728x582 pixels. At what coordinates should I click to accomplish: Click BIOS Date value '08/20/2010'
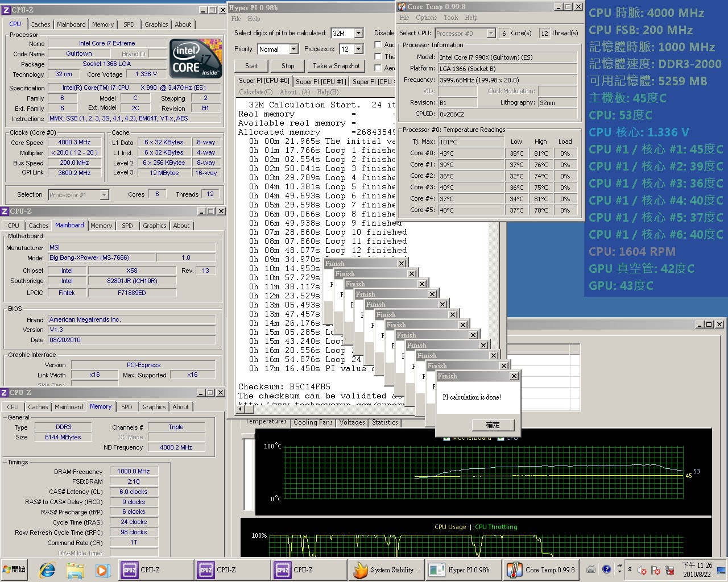coord(132,340)
